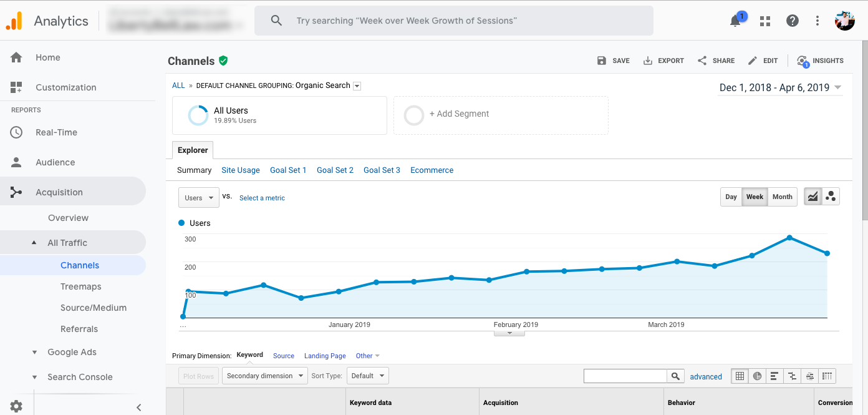The height and width of the screenshot is (415, 868).
Task: Open the Organic Search channel grouping dropdown
Action: pos(357,86)
